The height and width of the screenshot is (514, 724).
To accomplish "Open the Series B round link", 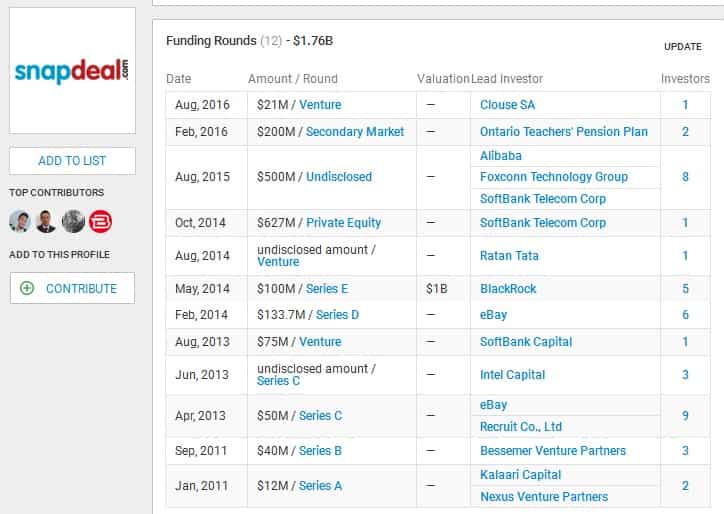I will coord(320,451).
